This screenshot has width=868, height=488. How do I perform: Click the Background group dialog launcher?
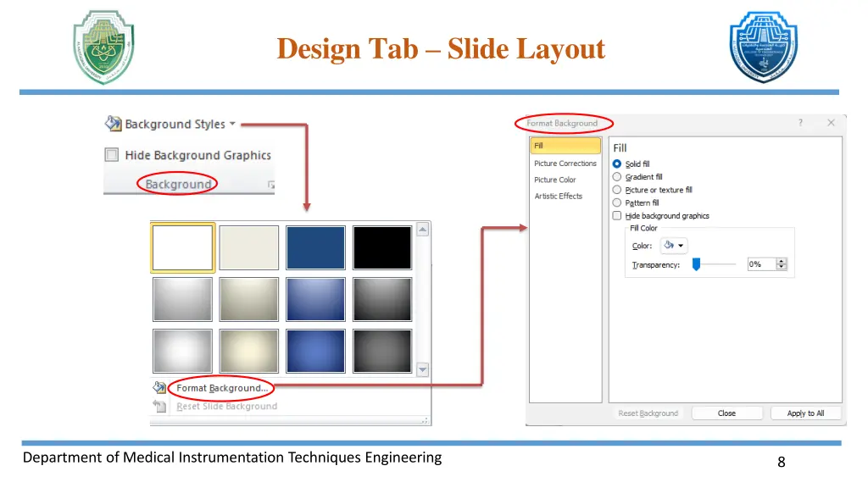tap(270, 184)
